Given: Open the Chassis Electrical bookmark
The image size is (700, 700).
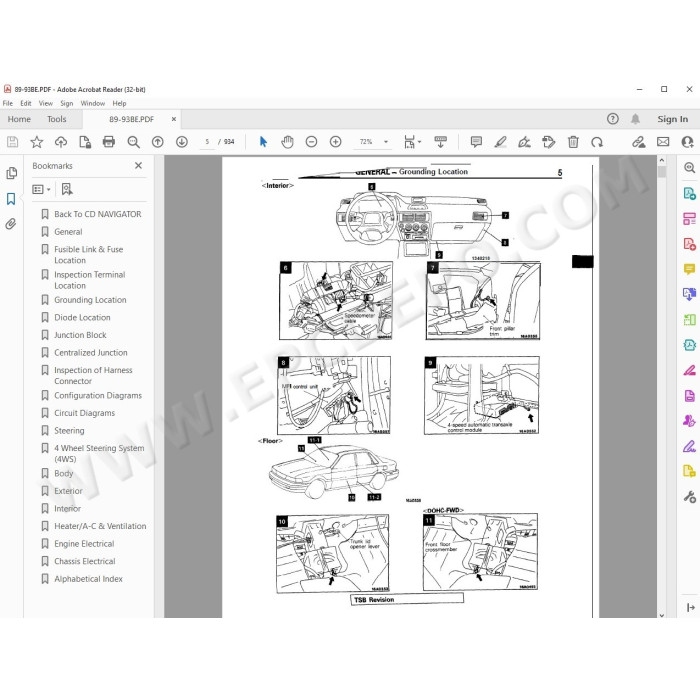Looking at the screenshot, I should tap(84, 562).
